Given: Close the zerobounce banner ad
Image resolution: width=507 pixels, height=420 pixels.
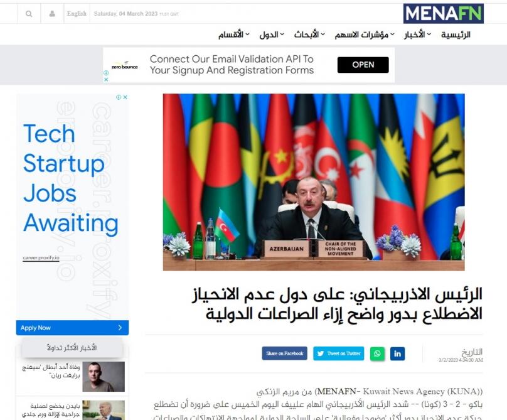Looking at the screenshot, I should [x=106, y=79].
